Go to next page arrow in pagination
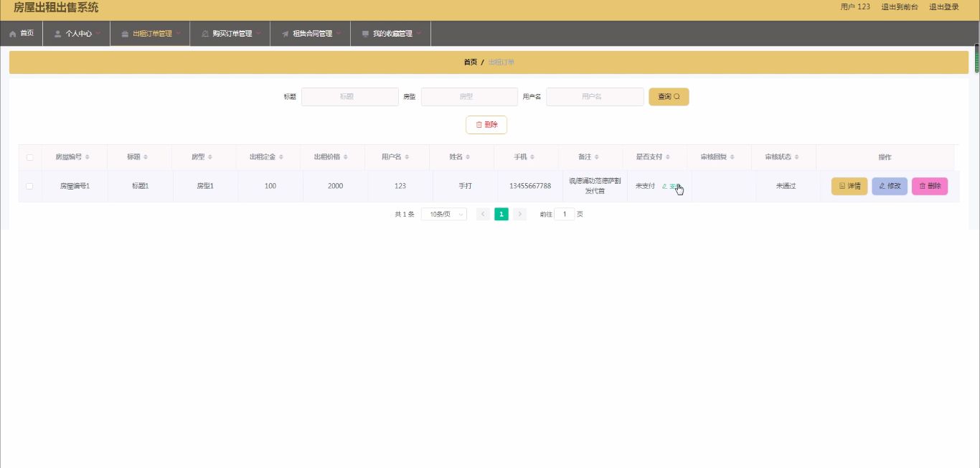This screenshot has height=468, width=980. click(x=520, y=214)
